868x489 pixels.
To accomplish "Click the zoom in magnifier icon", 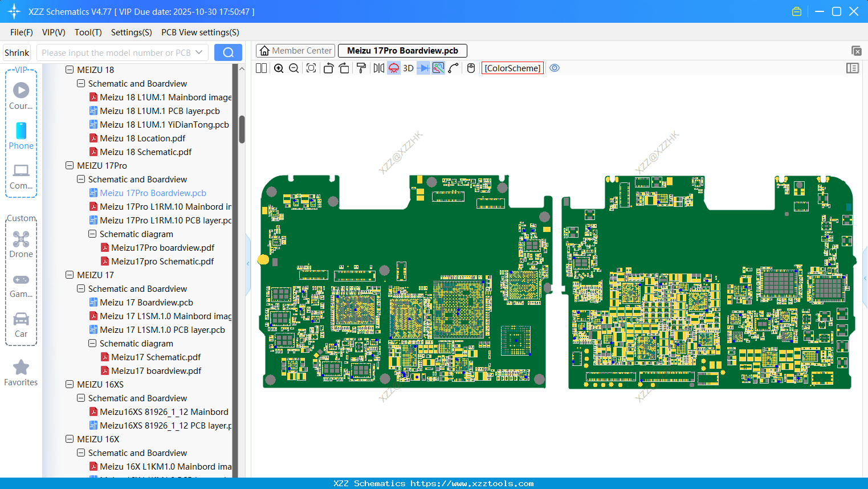I will coord(279,68).
